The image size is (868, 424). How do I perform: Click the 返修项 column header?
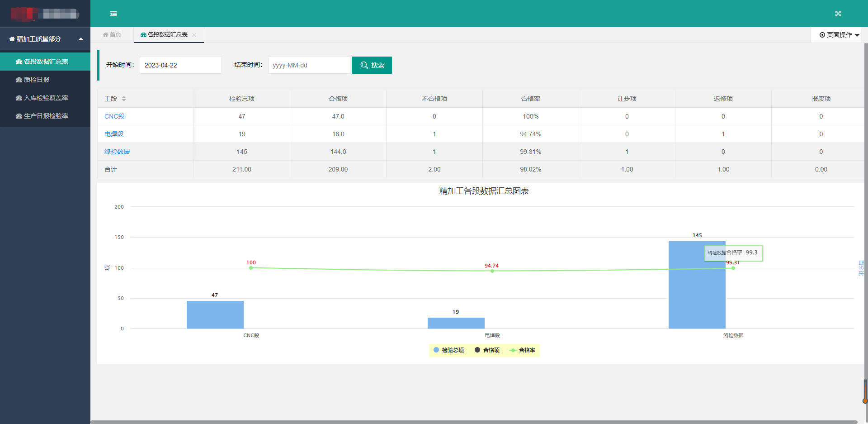(x=723, y=99)
